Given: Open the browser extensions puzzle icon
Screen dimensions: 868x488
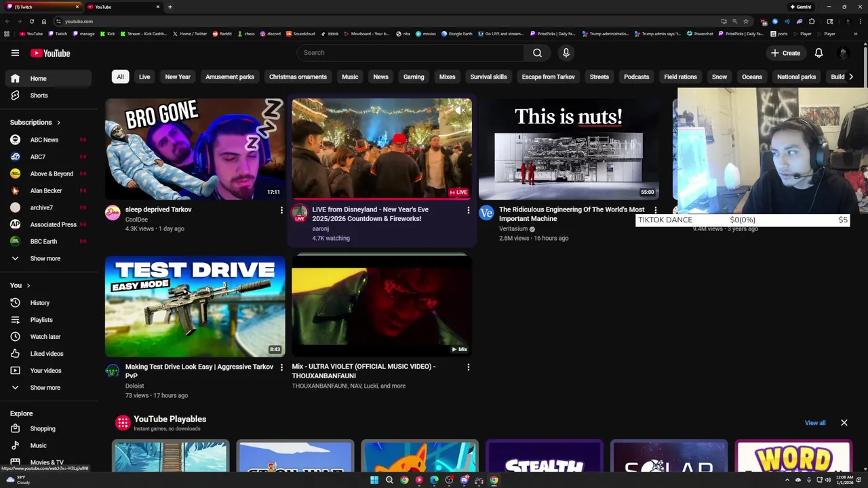Looking at the screenshot, I should (812, 21).
